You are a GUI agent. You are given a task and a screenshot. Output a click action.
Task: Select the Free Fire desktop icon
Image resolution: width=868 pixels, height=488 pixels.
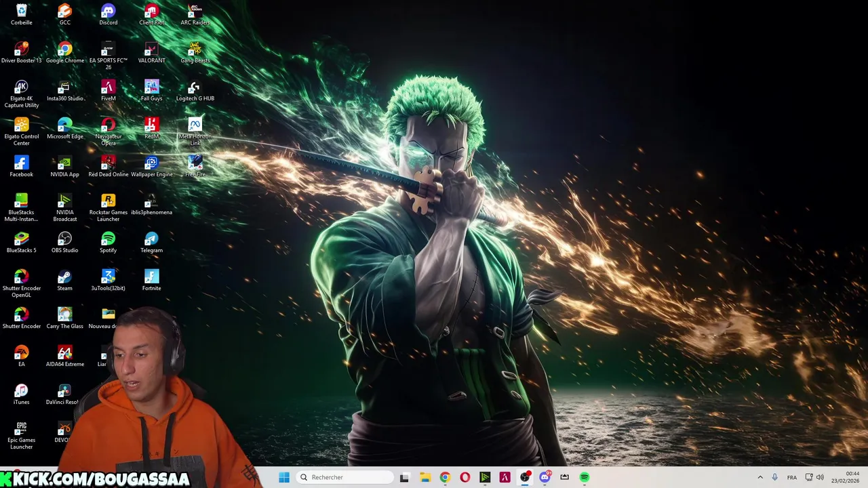195,167
